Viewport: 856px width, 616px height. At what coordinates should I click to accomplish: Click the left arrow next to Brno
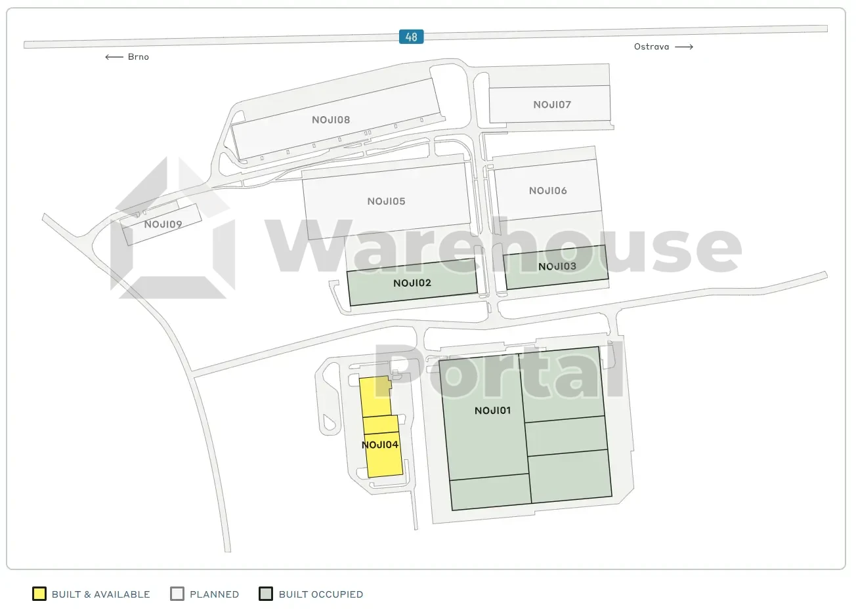pyautogui.click(x=114, y=57)
